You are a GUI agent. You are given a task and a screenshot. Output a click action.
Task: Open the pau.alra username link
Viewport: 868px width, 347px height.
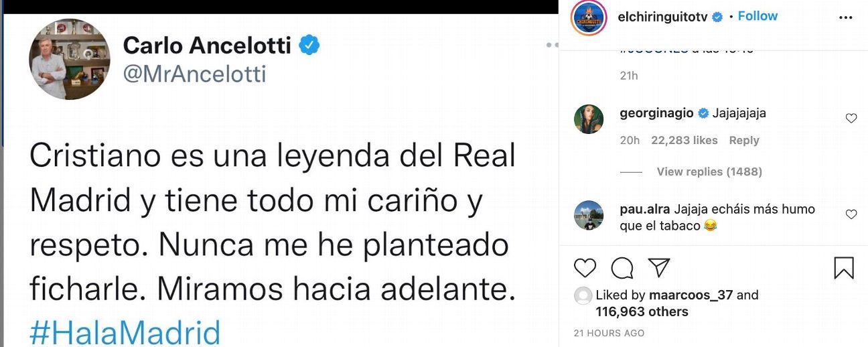(x=645, y=209)
